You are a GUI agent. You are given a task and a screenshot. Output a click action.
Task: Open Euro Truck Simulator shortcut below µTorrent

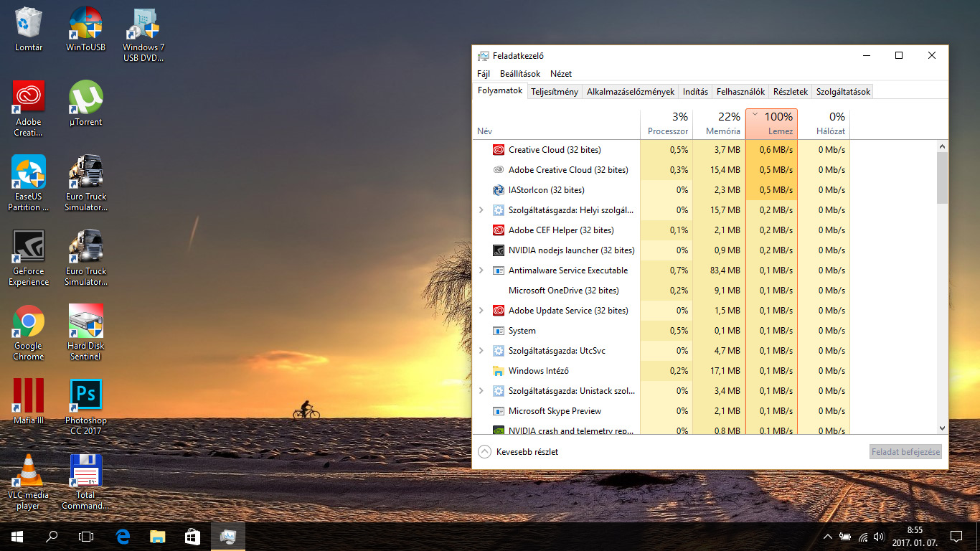pos(85,183)
